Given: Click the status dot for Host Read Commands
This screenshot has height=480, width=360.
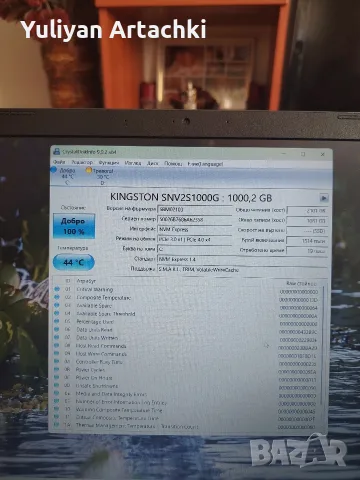Looking at the screenshot, I should [x=57, y=345].
